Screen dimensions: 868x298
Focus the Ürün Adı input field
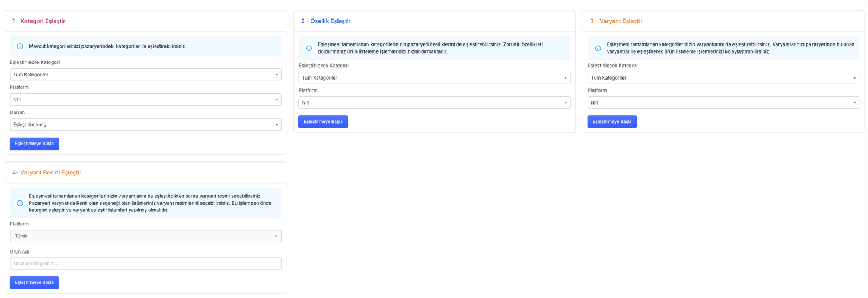click(x=145, y=264)
